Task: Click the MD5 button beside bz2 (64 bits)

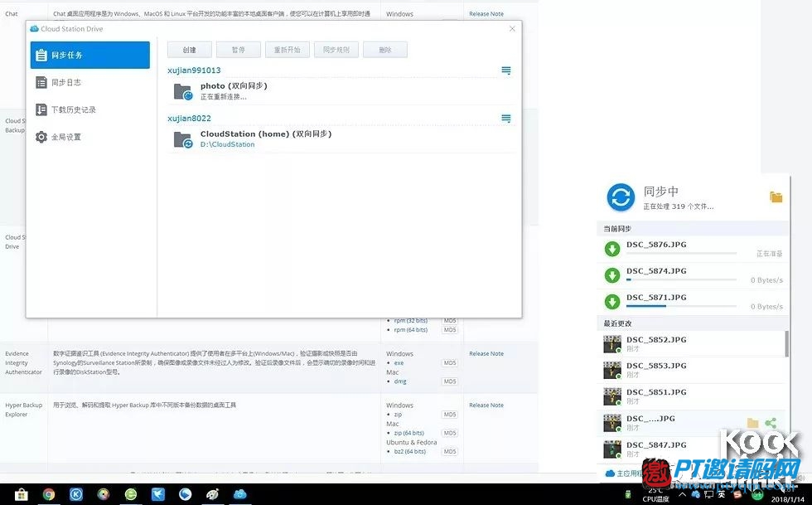Action: pyautogui.click(x=449, y=452)
